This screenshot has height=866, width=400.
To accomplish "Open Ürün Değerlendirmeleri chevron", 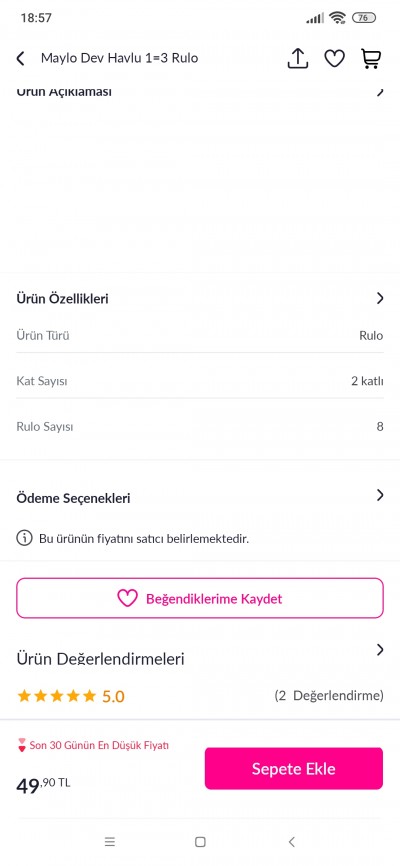I will tap(380, 650).
